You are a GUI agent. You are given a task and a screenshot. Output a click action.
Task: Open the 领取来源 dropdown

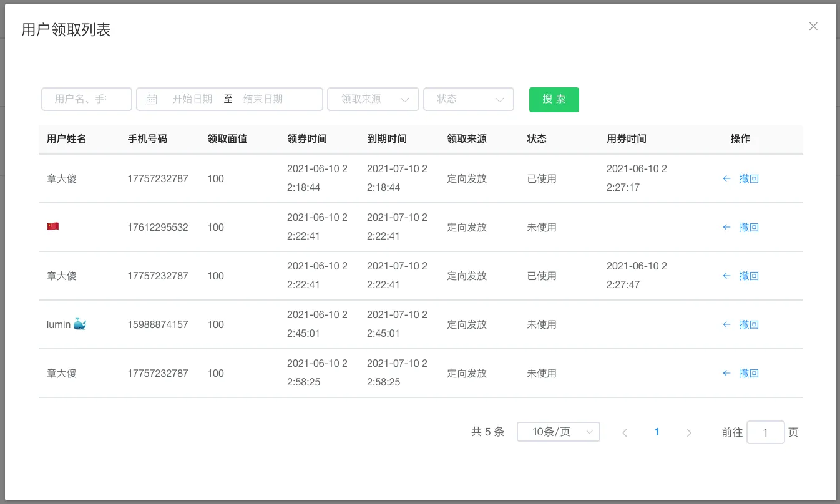pos(373,99)
